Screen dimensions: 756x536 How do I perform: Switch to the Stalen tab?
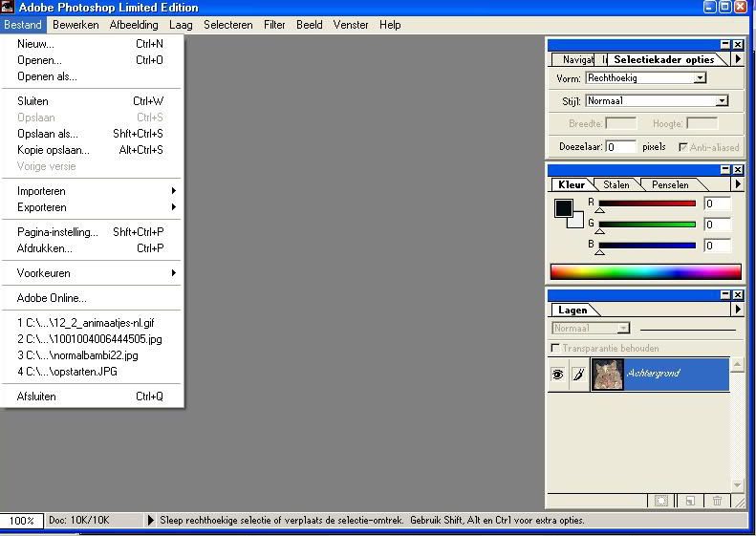pyautogui.click(x=616, y=184)
